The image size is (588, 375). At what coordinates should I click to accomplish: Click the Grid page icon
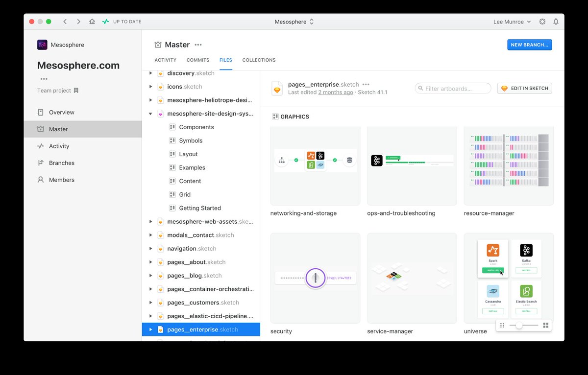tap(172, 194)
